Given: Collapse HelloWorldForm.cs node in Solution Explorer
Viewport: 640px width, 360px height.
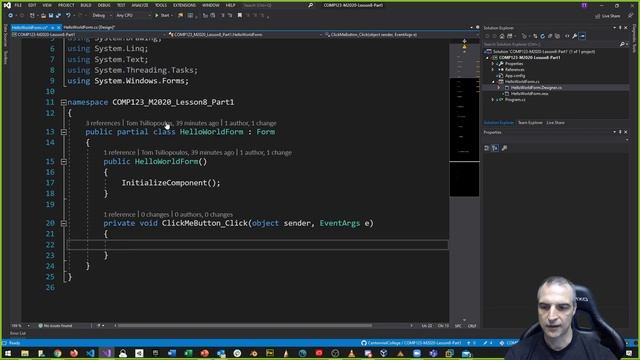Looking at the screenshot, I should [493, 82].
